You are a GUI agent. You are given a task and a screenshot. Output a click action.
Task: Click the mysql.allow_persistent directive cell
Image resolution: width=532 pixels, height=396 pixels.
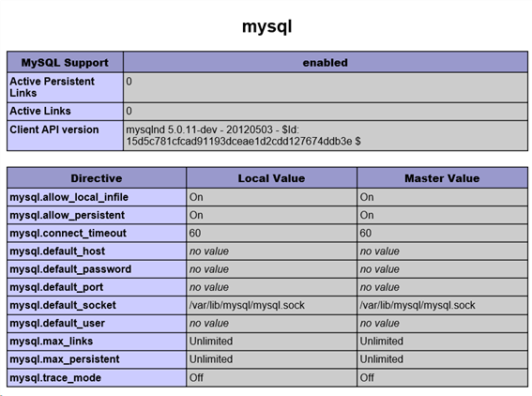(97, 215)
